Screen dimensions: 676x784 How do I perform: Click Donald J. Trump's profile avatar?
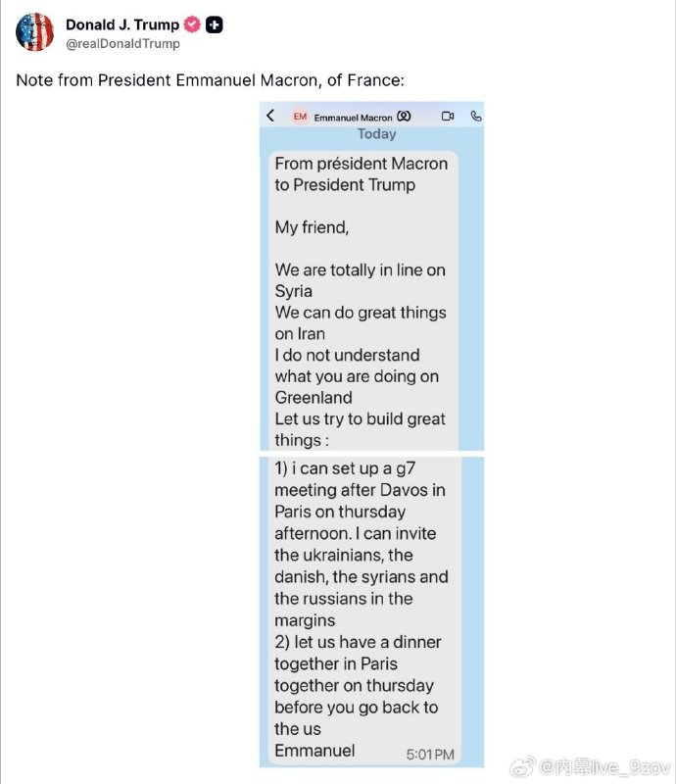tap(35, 32)
